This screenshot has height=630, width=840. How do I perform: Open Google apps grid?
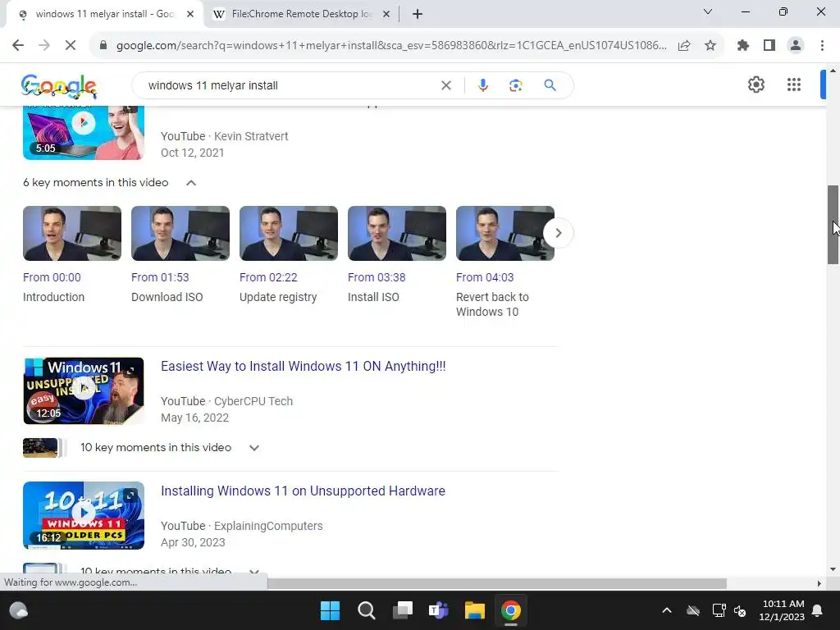coord(794,84)
